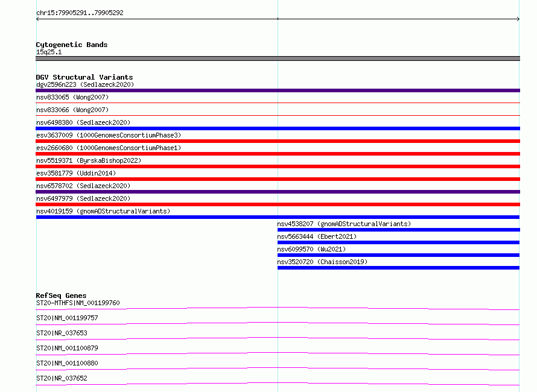Screen dimensions: 537x392
Task: Select nsv6498380 (Sedlazeck2020) label
Action: tap(83, 122)
